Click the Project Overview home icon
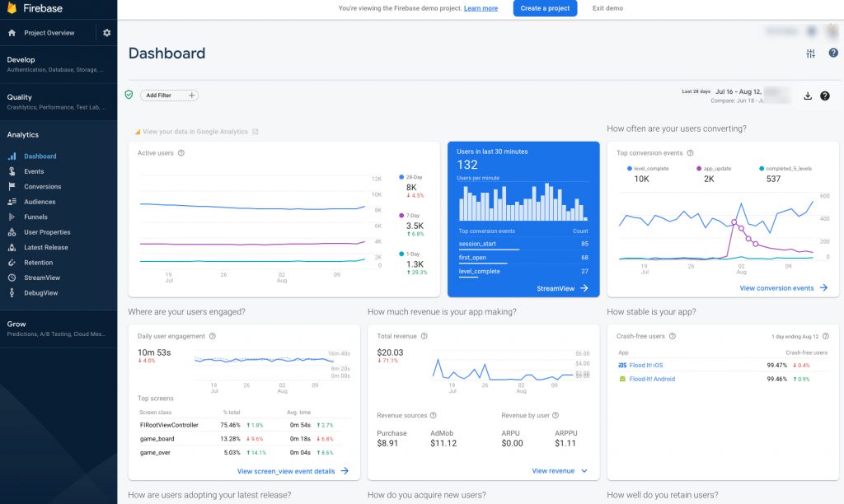Image resolution: width=844 pixels, height=504 pixels. (x=12, y=33)
